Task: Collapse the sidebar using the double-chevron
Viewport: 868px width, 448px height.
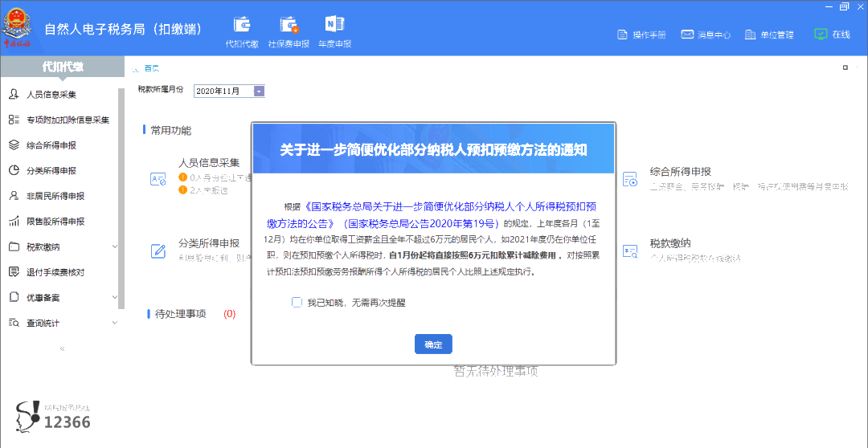Action: click(62, 348)
